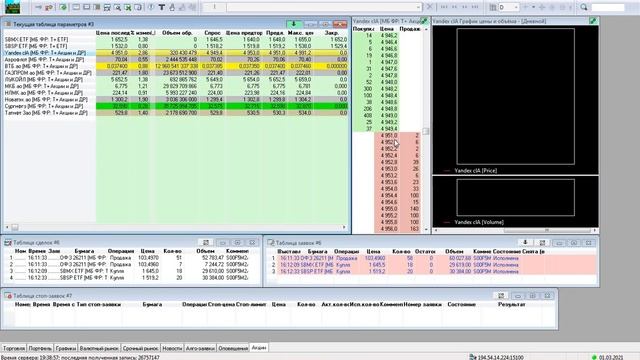Click the bold T text tool in the toolbar
This screenshot has height=360, width=640.
coord(162,7)
